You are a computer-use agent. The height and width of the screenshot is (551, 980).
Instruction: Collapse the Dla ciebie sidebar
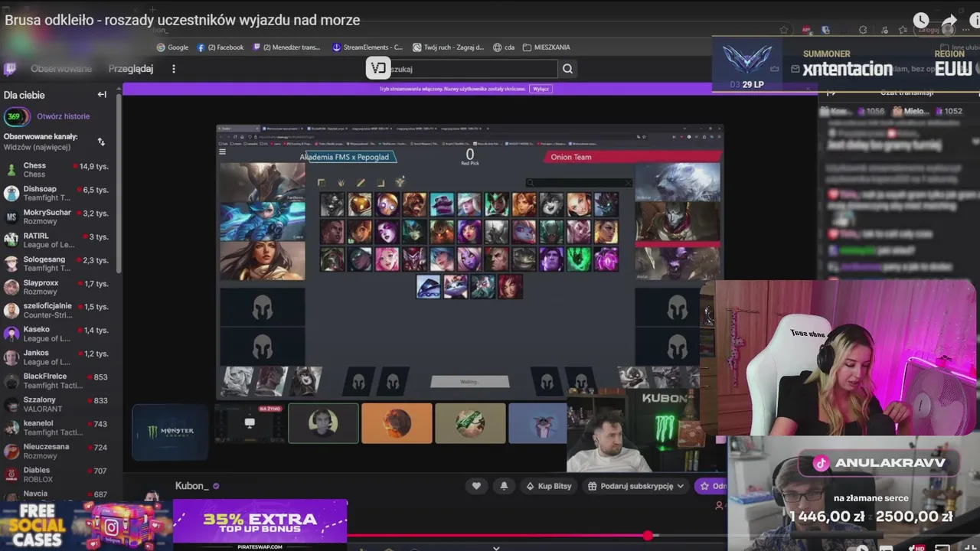[x=102, y=95]
